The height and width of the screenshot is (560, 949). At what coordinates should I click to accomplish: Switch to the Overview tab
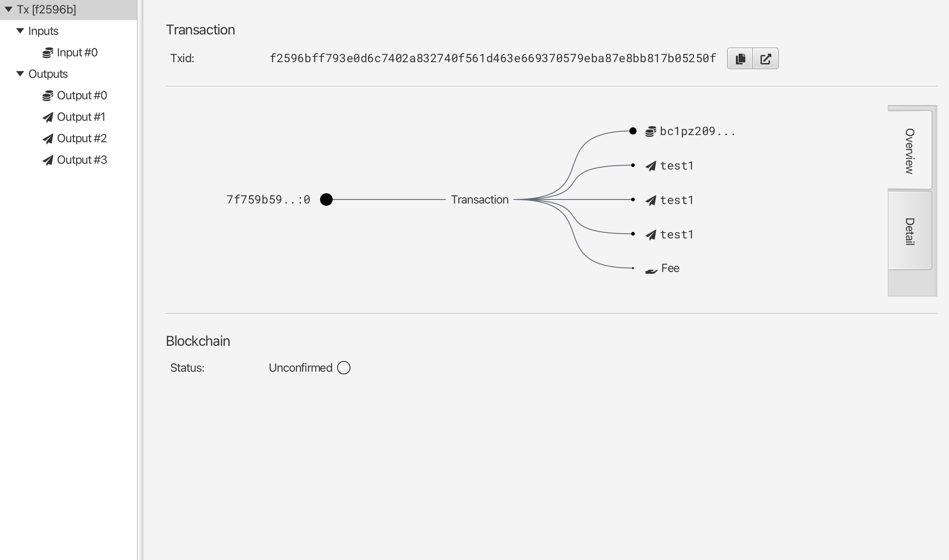910,150
